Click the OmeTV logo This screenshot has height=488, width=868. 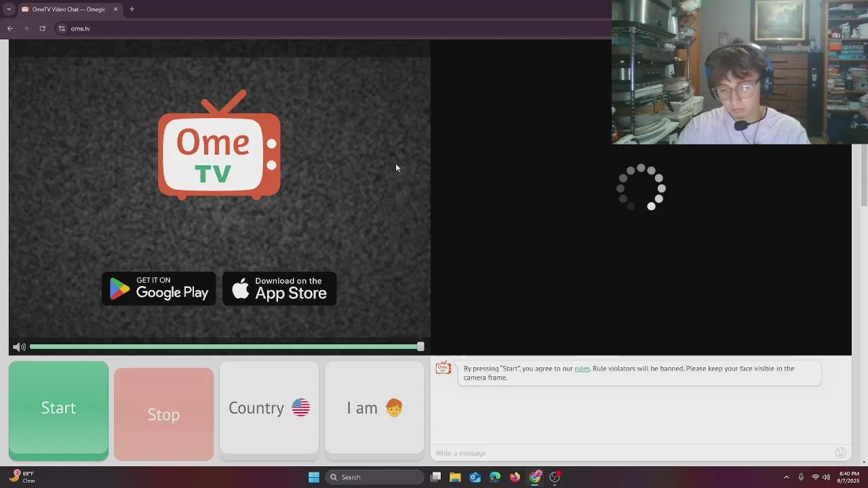(219, 145)
